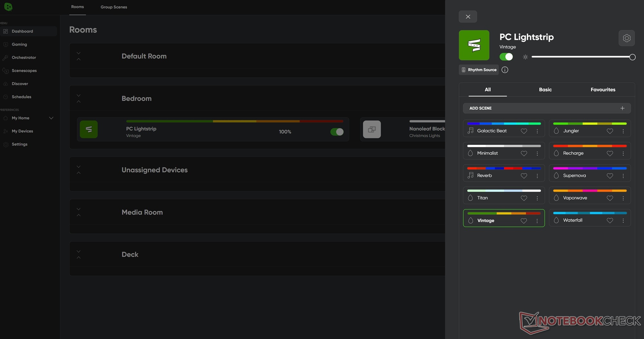Toggle PC Lightstrip switch in Bedroom card

[337, 132]
